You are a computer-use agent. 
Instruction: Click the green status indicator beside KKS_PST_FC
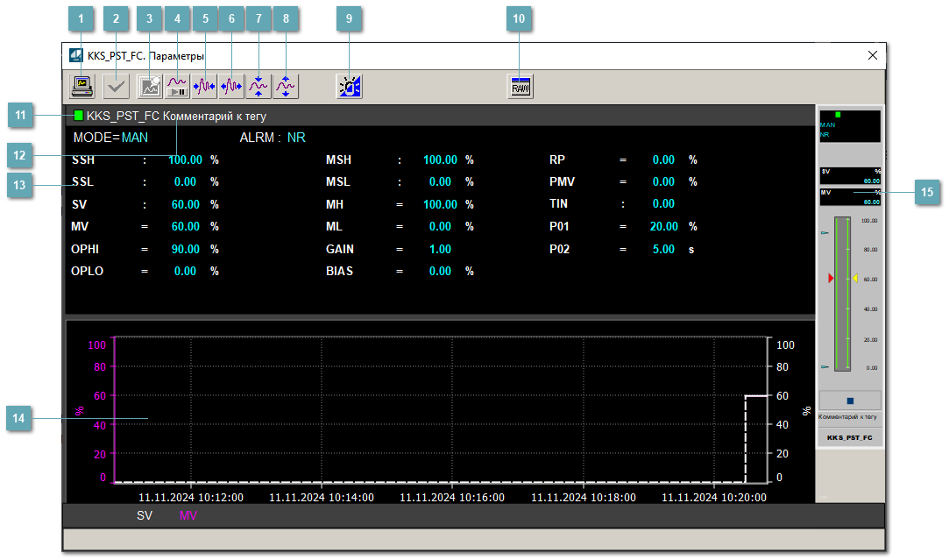click(79, 116)
